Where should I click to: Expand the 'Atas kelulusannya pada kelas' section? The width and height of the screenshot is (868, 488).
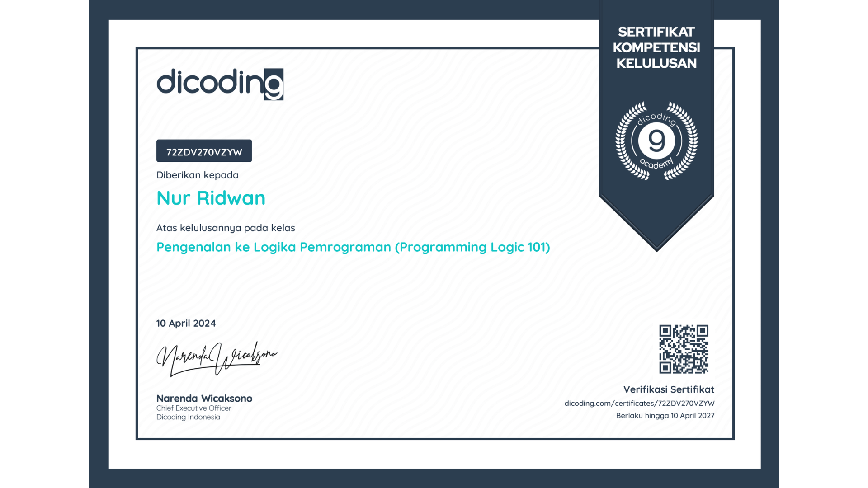click(x=225, y=228)
